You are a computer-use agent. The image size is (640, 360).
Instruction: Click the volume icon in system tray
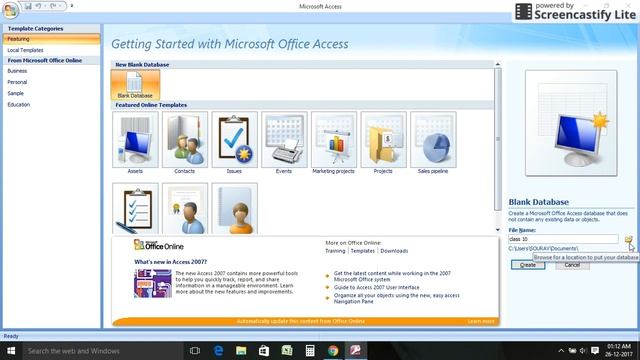[583, 351]
